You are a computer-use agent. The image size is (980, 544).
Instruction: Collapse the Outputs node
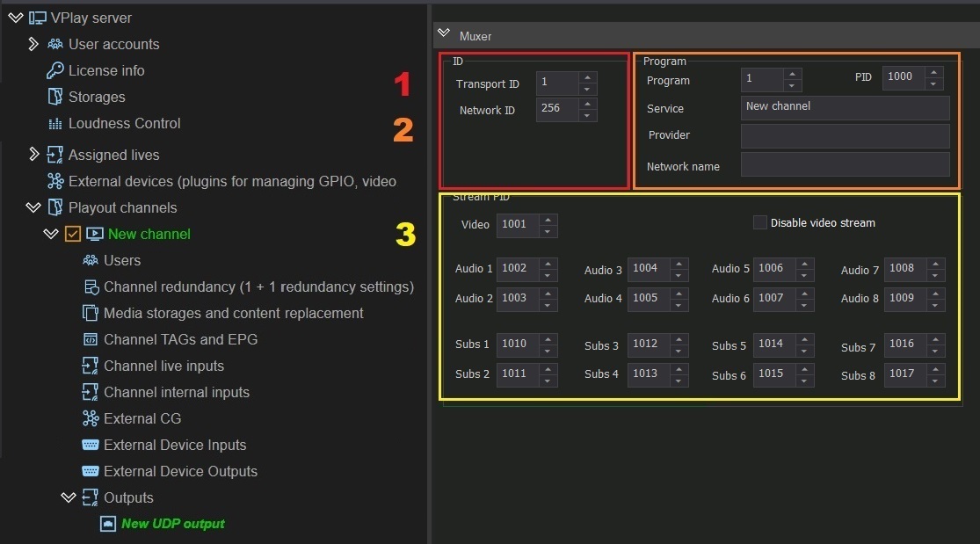(x=69, y=497)
